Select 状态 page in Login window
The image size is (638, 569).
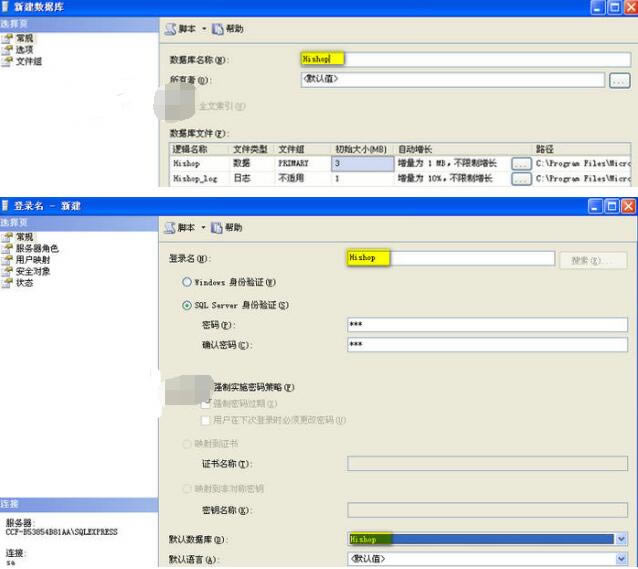[24, 283]
